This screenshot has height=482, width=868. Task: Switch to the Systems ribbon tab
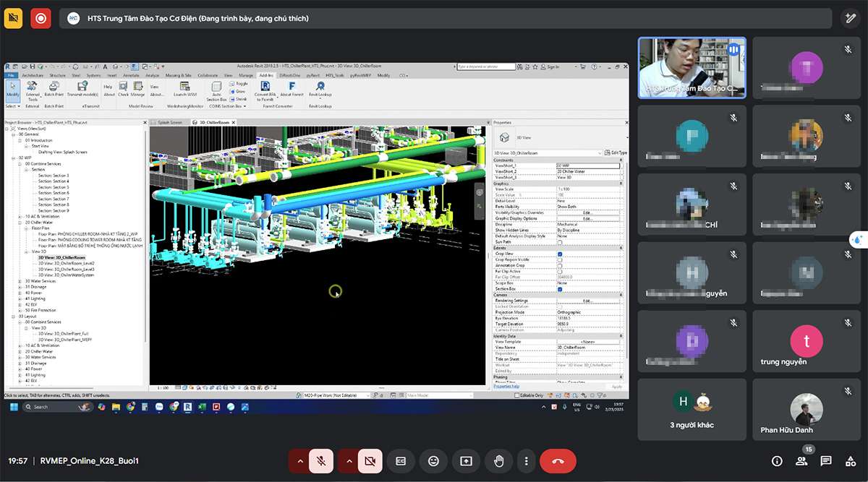coord(94,74)
